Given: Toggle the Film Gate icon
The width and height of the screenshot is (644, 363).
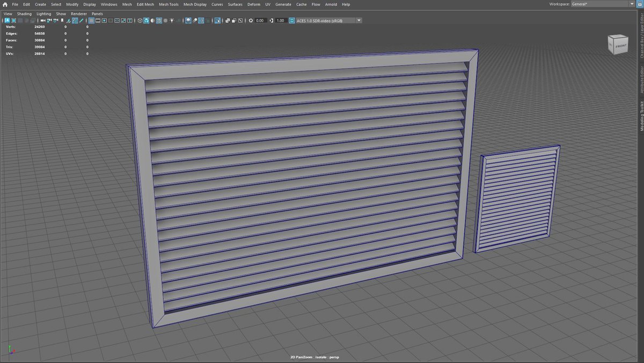Looking at the screenshot, I should pos(97,20).
